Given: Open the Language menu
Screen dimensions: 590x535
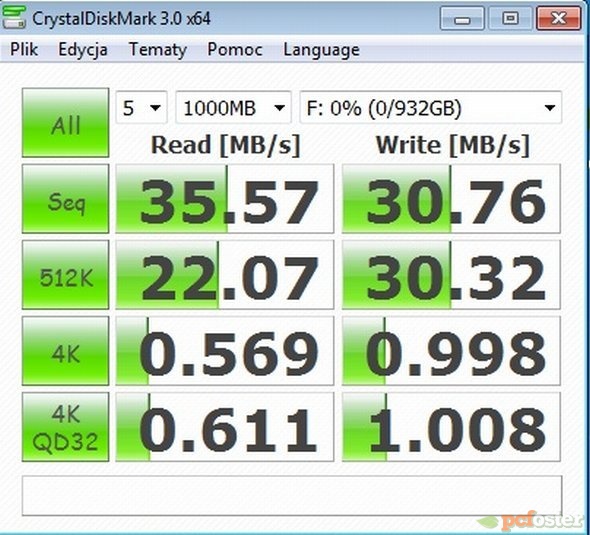Looking at the screenshot, I should [x=321, y=49].
